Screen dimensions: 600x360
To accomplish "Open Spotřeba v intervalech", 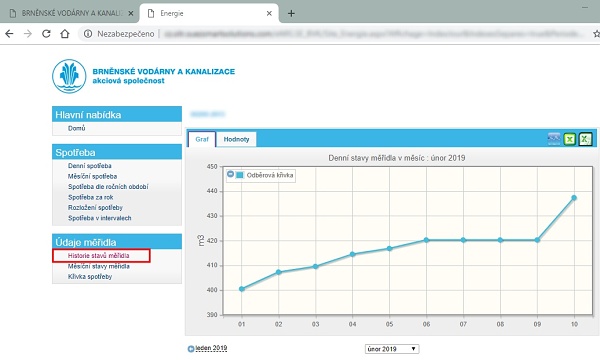I will coord(99,218).
